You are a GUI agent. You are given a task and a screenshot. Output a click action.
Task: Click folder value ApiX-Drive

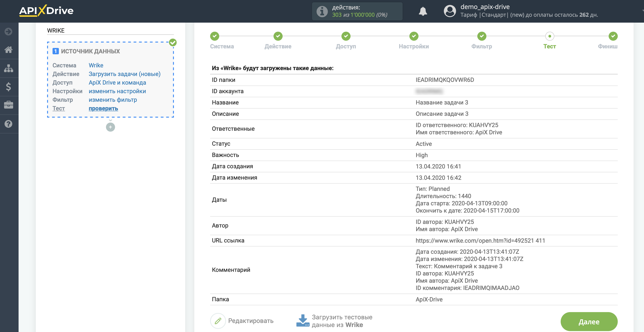[x=429, y=300]
